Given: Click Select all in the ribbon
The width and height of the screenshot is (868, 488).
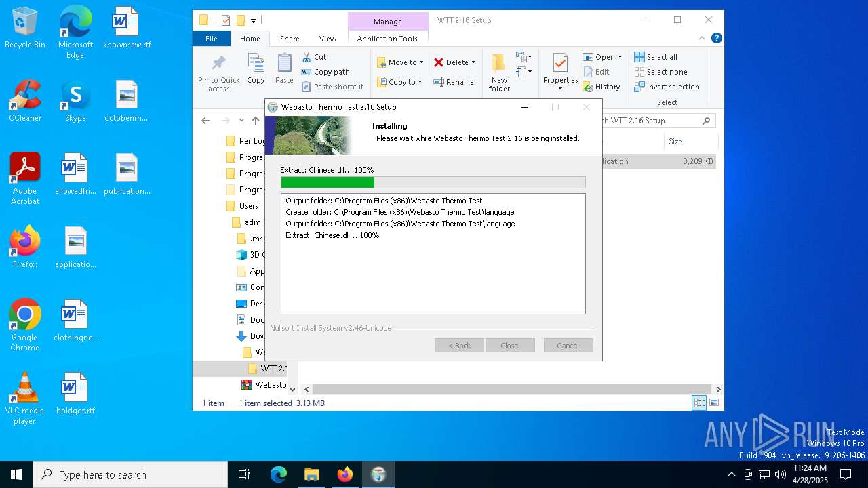Looking at the screenshot, I should point(656,57).
